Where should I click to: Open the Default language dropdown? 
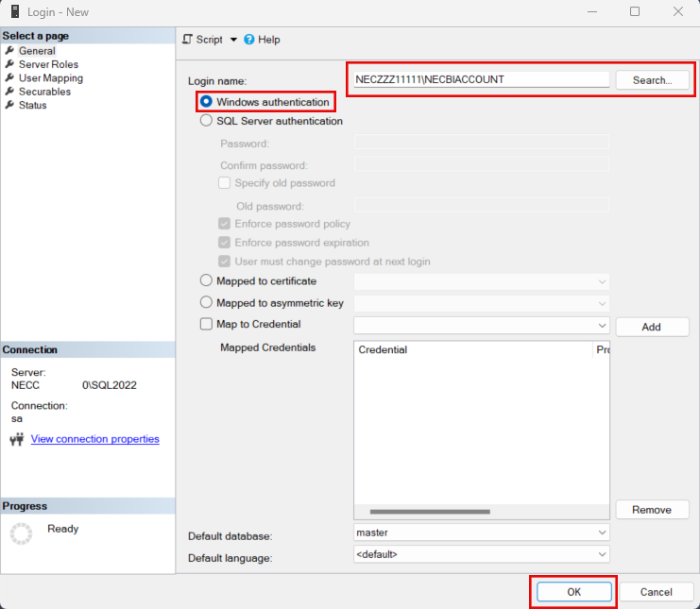[x=602, y=554]
